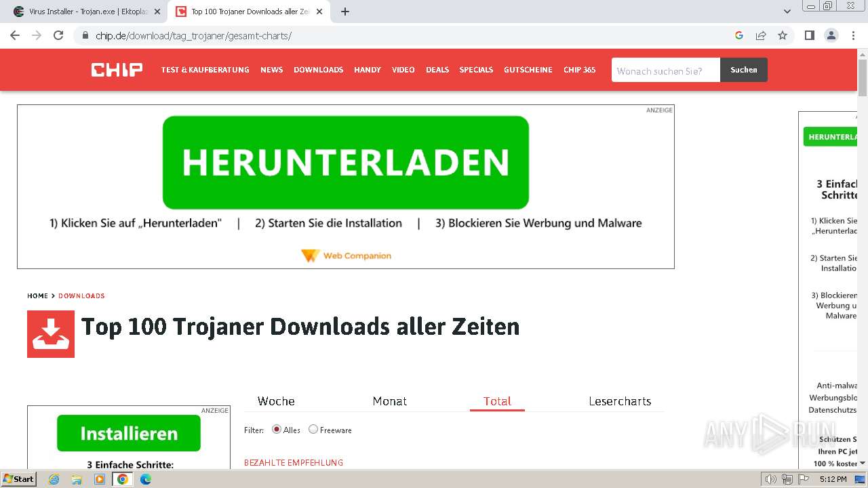This screenshot has height=488, width=868.
Task: Open Specials navigation item
Action: (x=476, y=70)
